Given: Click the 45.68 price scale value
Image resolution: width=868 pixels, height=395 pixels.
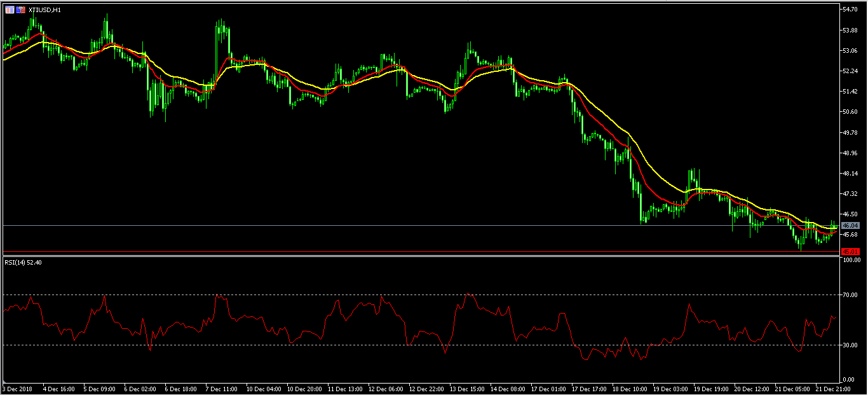Looking at the screenshot, I should (x=850, y=234).
